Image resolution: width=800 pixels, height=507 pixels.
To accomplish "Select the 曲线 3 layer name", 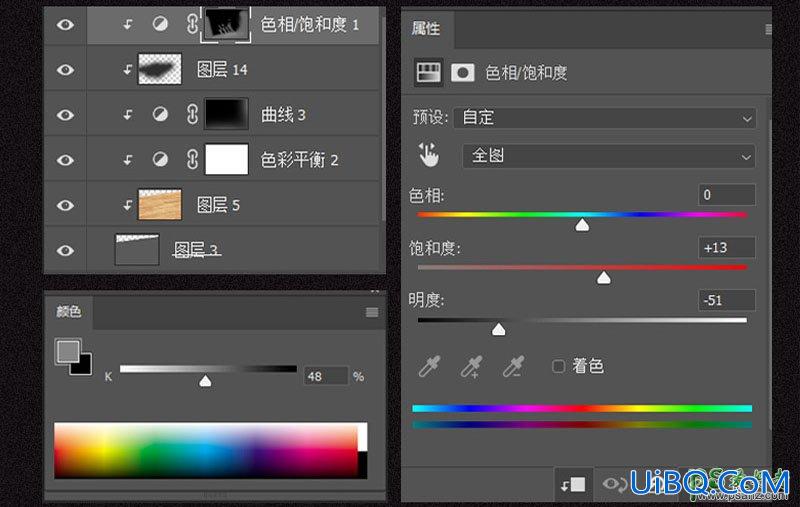I will [283, 115].
